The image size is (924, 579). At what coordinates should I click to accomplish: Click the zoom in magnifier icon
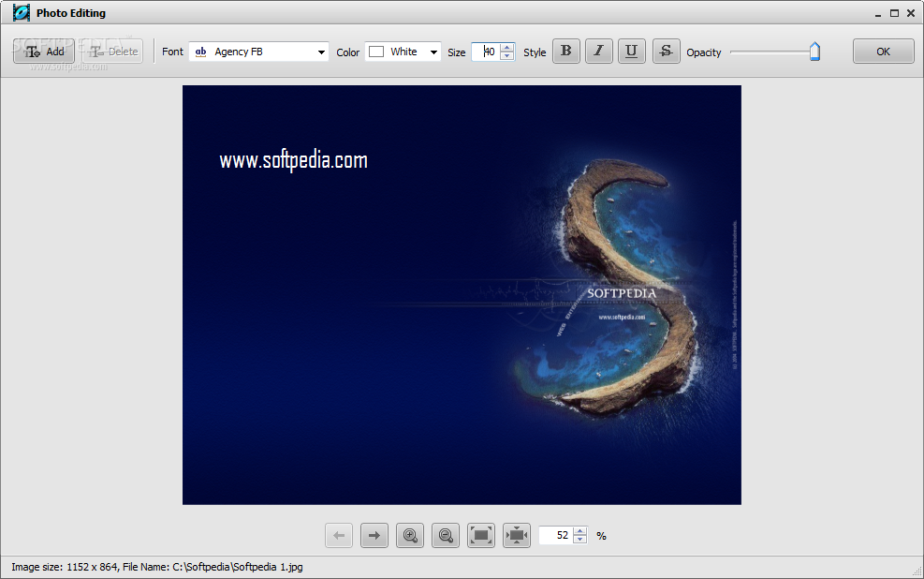[410, 535]
